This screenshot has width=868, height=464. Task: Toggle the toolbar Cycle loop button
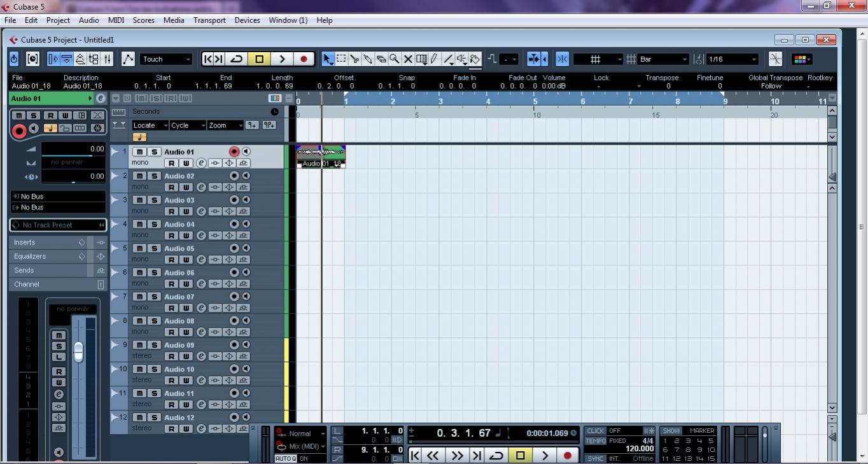click(236, 59)
